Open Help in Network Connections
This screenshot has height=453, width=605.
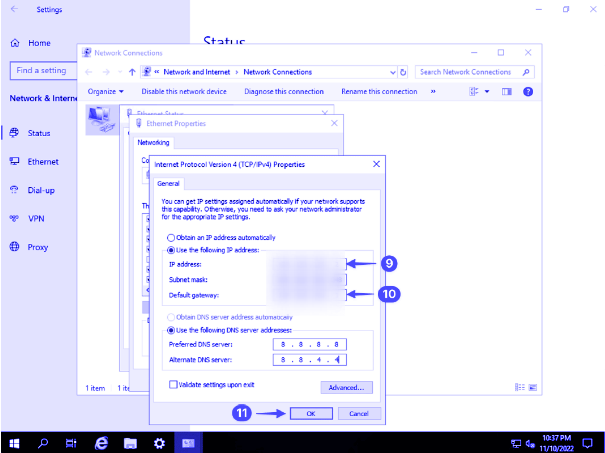point(528,91)
